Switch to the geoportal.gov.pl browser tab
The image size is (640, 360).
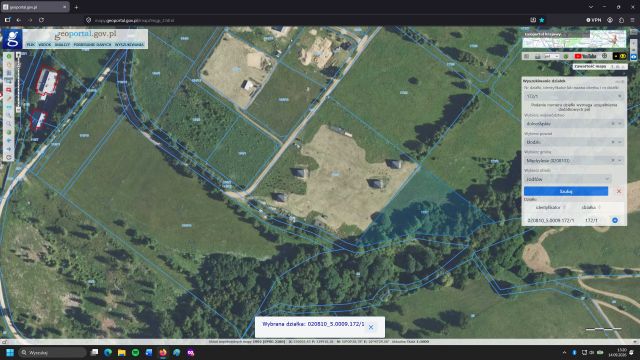tap(34, 7)
